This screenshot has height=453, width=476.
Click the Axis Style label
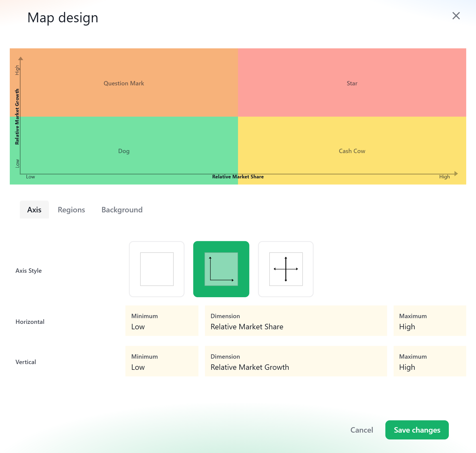(x=29, y=271)
